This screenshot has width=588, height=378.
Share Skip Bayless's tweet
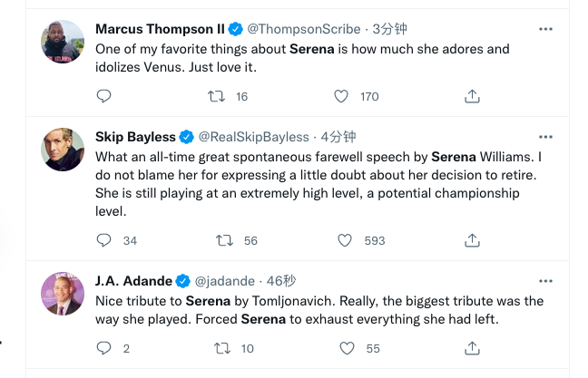(x=472, y=240)
